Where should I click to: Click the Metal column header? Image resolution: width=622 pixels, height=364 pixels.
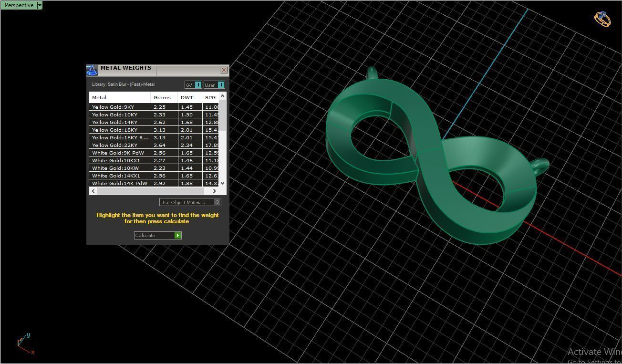120,97
